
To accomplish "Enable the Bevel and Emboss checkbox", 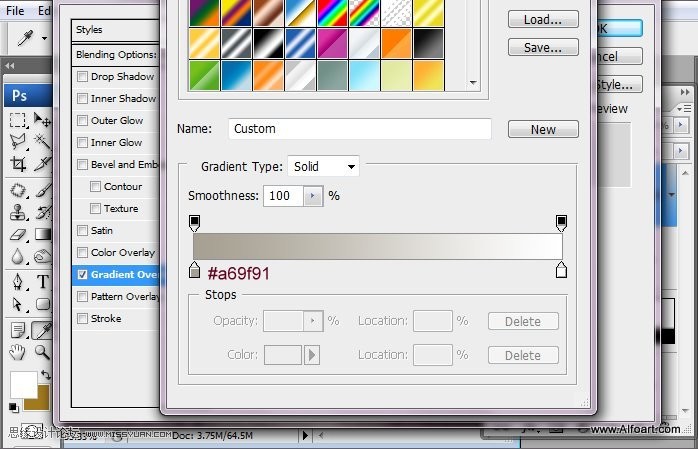I will pyautogui.click(x=82, y=165).
